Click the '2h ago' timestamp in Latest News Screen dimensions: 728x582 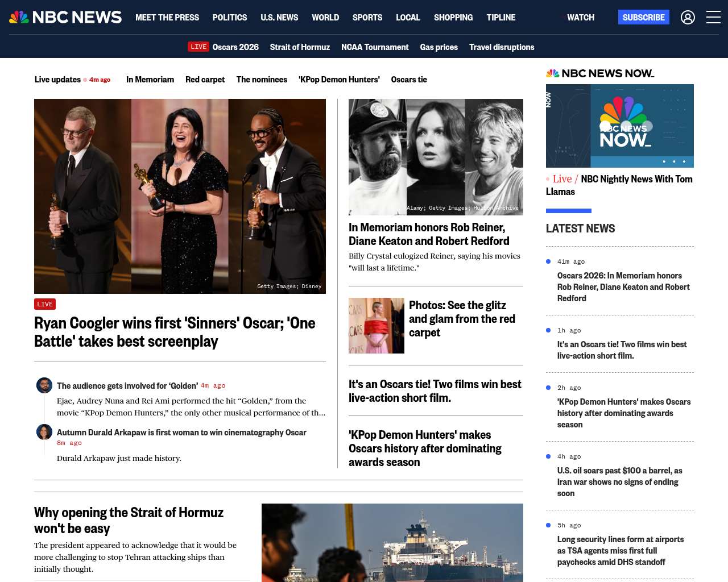pos(569,388)
